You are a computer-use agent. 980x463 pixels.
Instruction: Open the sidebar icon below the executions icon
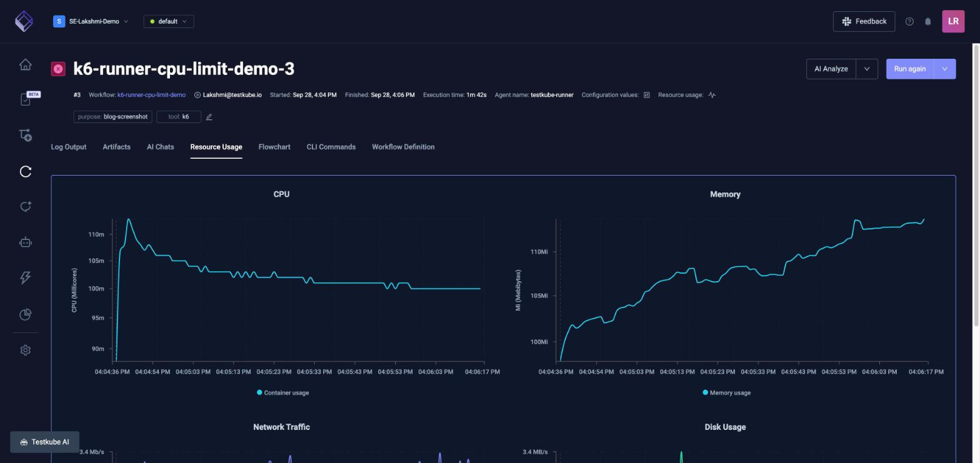26,207
